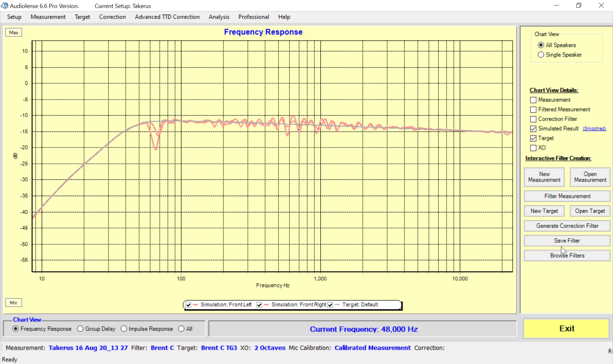
Task: Toggle Simulation: Front Left legend checkbox
Action: (x=188, y=305)
